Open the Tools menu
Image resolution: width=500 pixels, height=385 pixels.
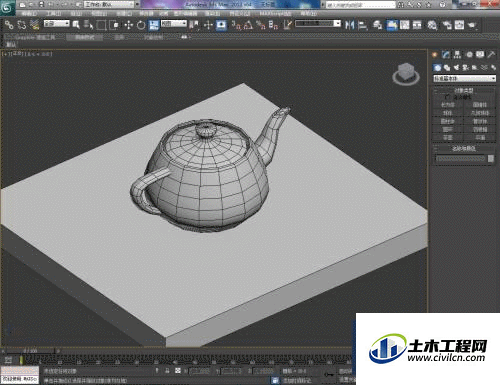(x=53, y=14)
